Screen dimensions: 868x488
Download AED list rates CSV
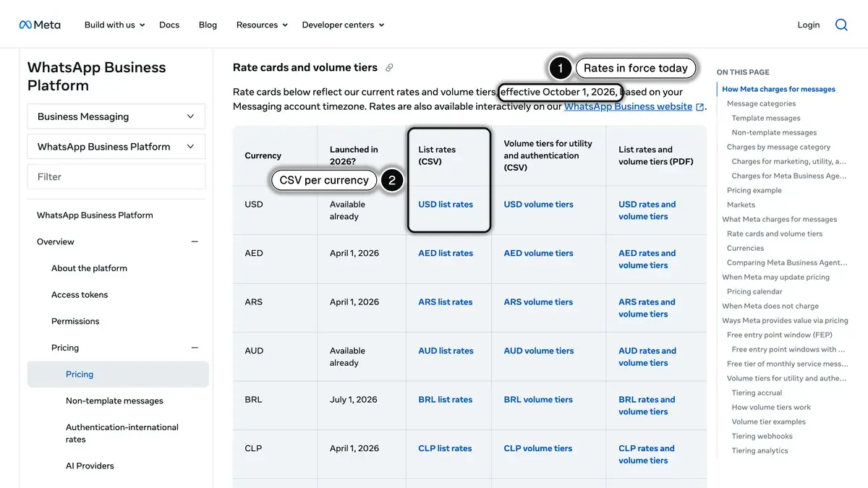tap(446, 253)
